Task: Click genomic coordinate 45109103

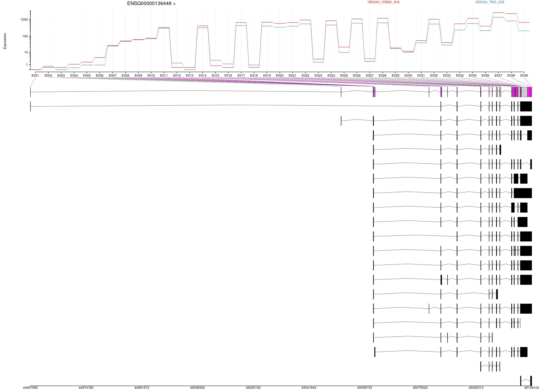Action: tap(531, 388)
